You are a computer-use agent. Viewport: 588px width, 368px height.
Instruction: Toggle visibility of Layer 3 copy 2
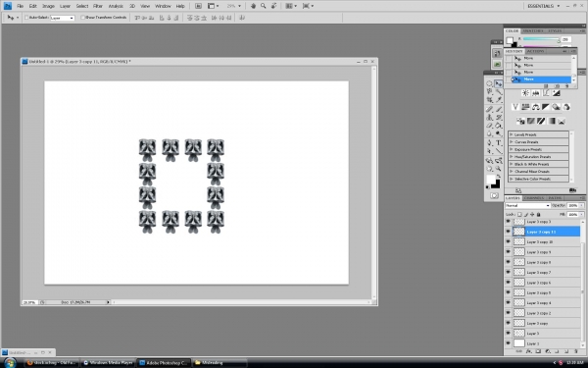coord(508,313)
